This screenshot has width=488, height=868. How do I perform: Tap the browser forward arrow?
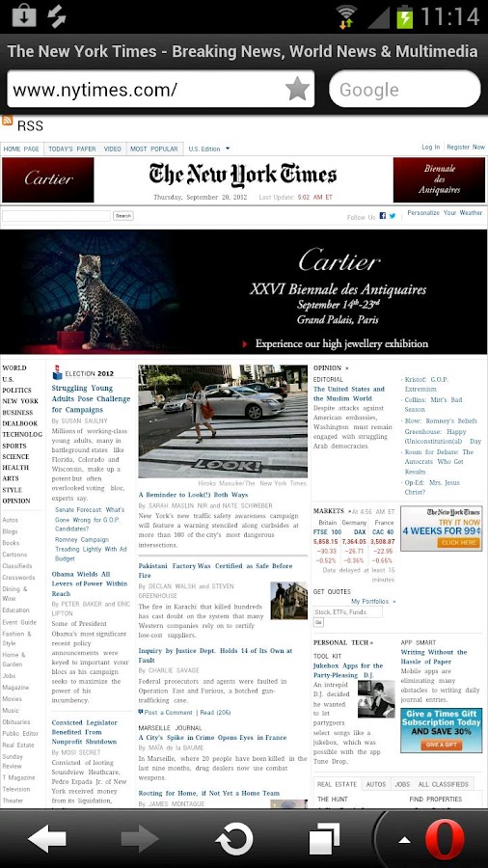[x=140, y=839]
